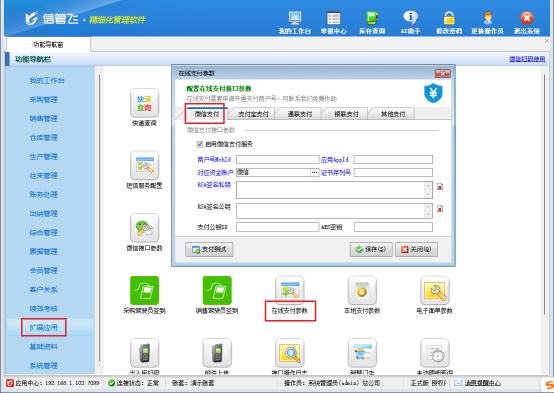Select 往来管理 in the sidebar

(43, 176)
